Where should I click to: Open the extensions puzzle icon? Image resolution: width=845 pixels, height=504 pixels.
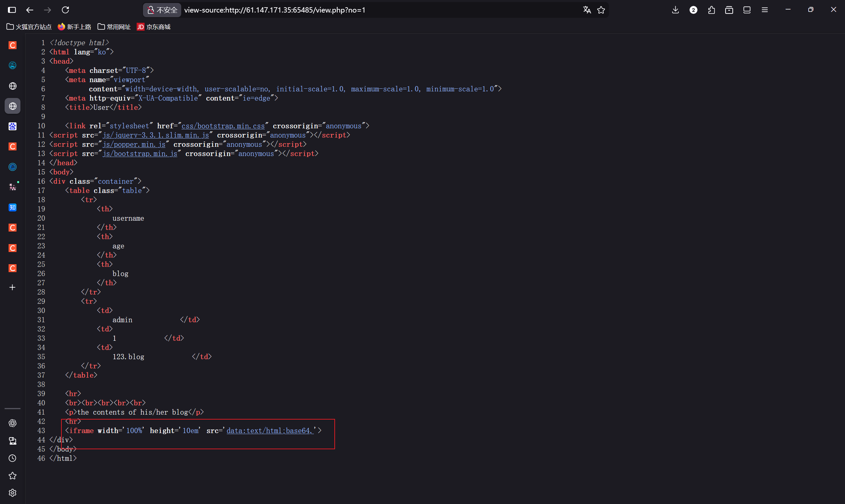pyautogui.click(x=711, y=10)
